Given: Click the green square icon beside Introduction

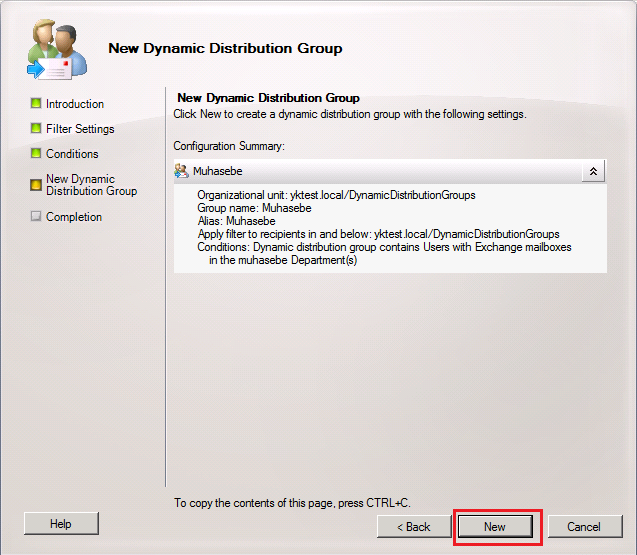Looking at the screenshot, I should coord(36,103).
